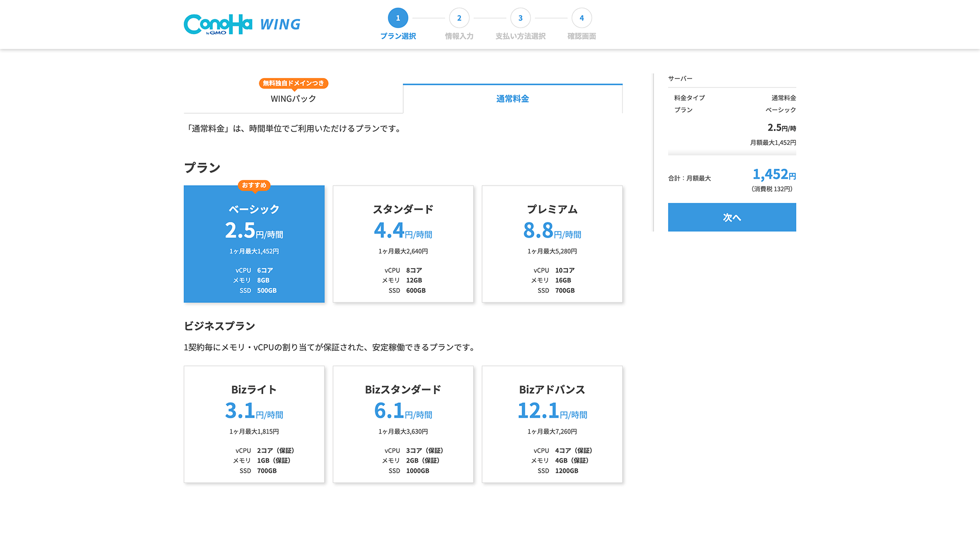The height and width of the screenshot is (537, 980).
Task: Choose the Bizスタンダード plan card
Action: (x=403, y=424)
